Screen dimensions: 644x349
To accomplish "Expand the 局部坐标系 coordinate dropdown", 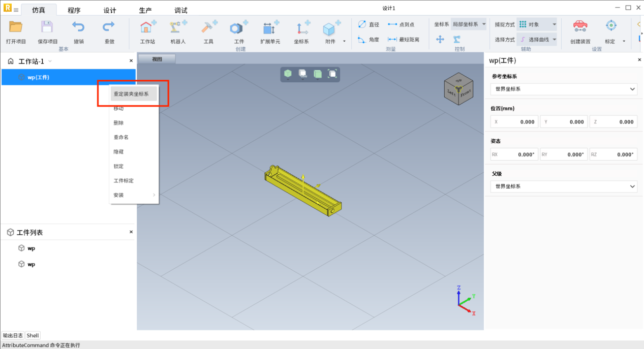I will coord(469,24).
